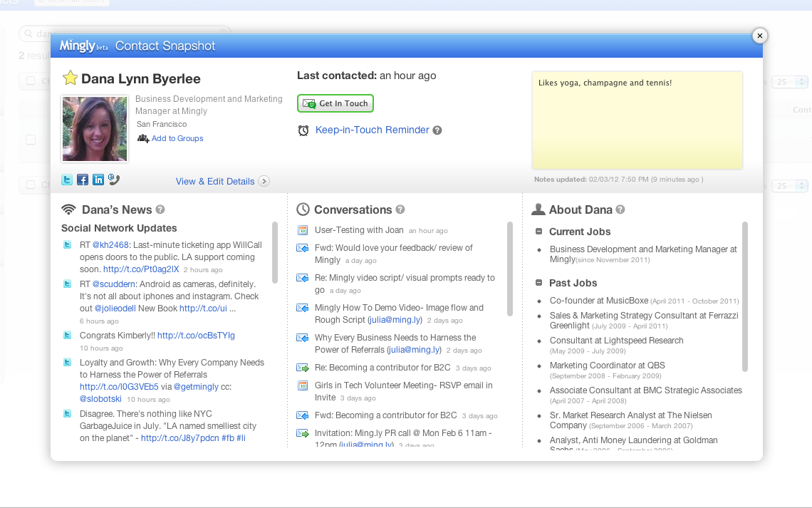
Task: Open Dana's Facebook profile icon
Action: coord(83,180)
